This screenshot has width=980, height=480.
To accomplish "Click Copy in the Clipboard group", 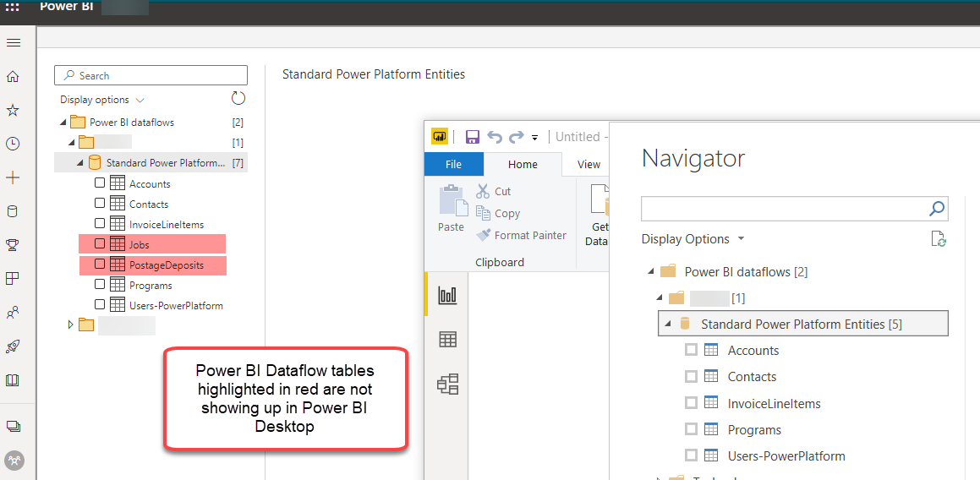I will pyautogui.click(x=498, y=213).
